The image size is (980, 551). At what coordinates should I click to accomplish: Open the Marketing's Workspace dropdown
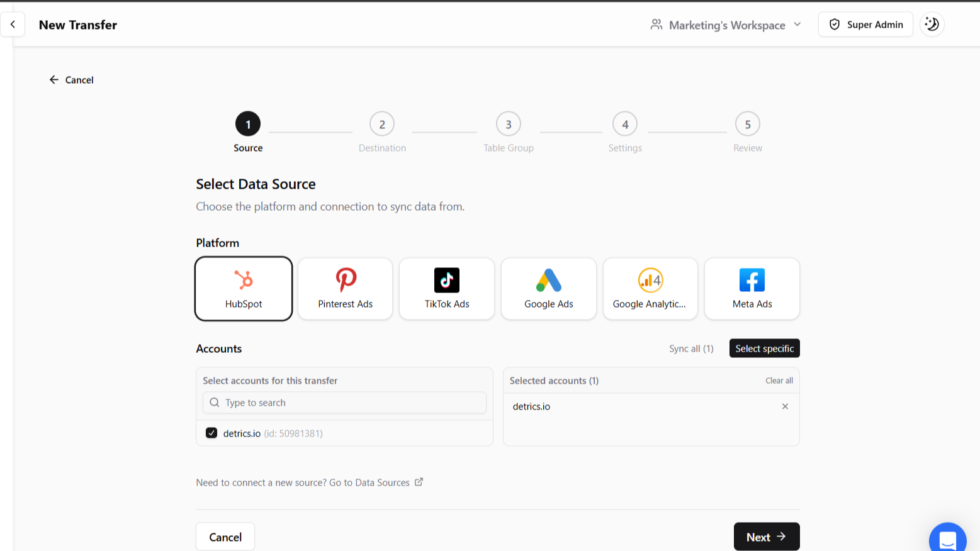[x=726, y=25]
